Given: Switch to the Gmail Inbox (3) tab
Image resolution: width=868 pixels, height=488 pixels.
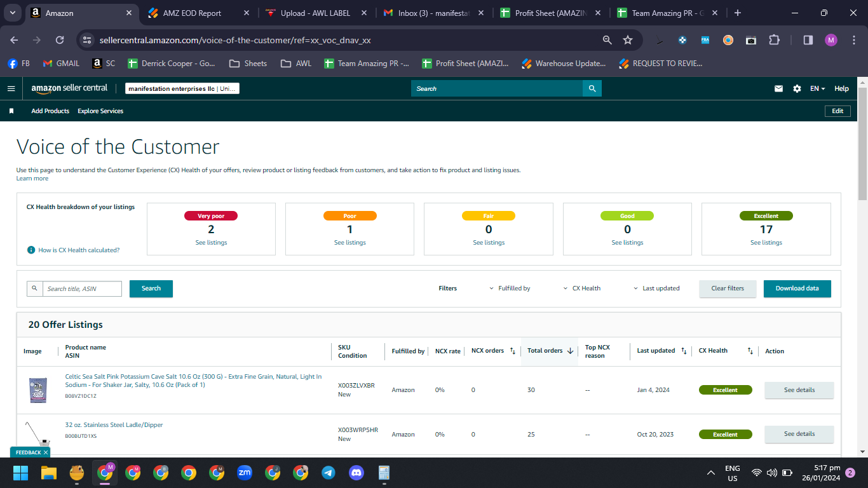Looking at the screenshot, I should click(x=433, y=13).
